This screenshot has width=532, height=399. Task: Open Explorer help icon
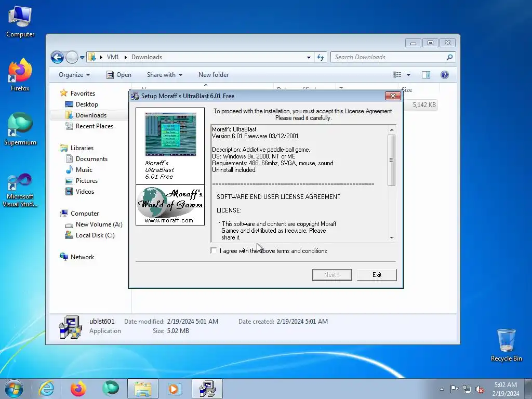click(445, 75)
